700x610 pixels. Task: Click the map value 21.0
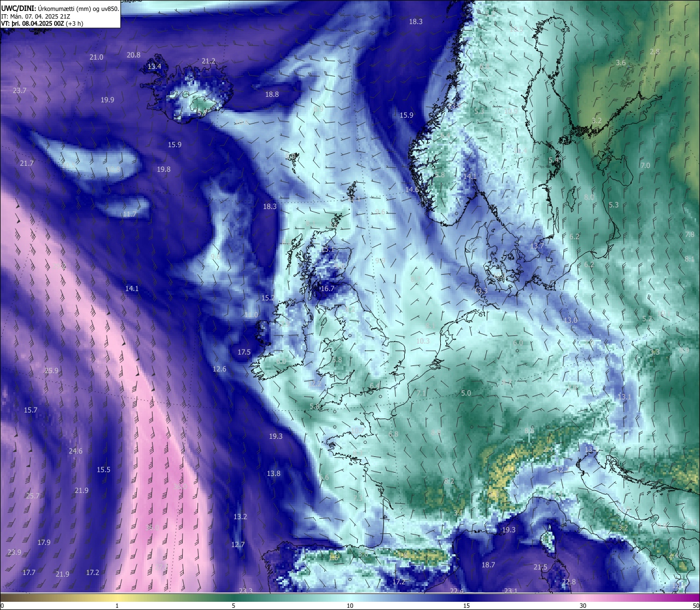coord(97,57)
